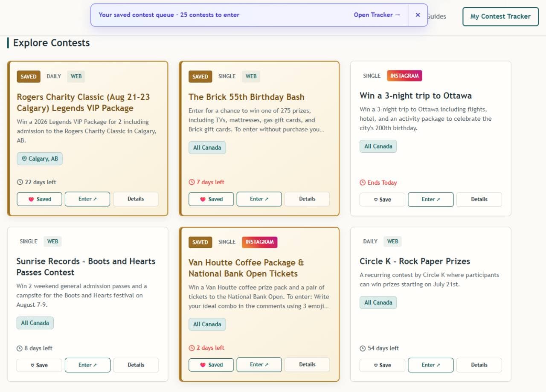This screenshot has width=546, height=392.
Task: Open Win a 3-night trip to Ottawa title
Action: (x=415, y=96)
